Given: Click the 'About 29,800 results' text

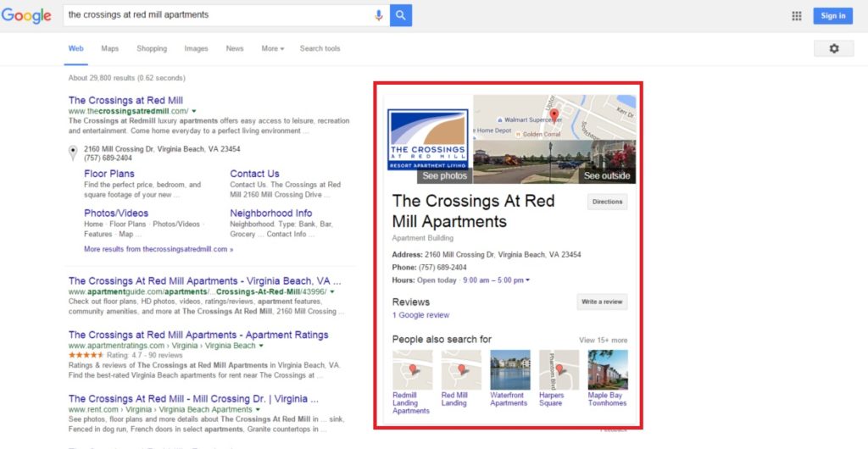Looking at the screenshot, I should click(127, 78).
